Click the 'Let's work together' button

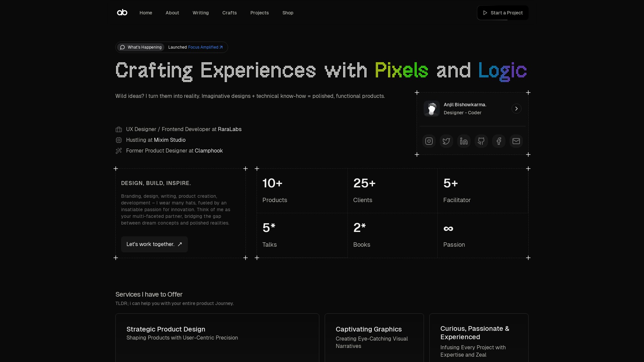point(154,244)
